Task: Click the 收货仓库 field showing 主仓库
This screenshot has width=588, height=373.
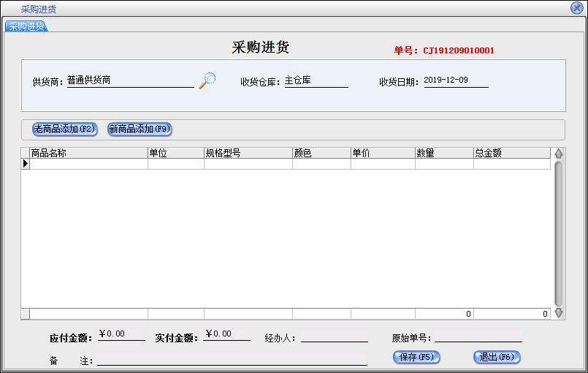Action: 316,80
